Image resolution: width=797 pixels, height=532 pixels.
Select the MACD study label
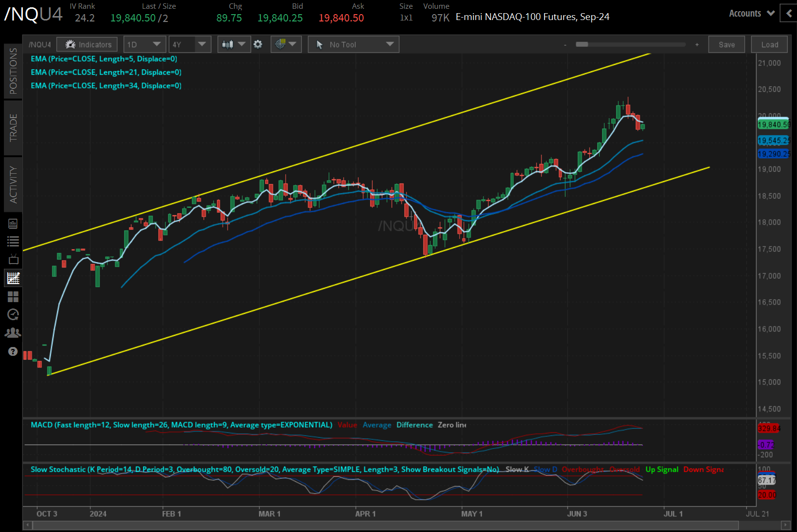coord(181,425)
